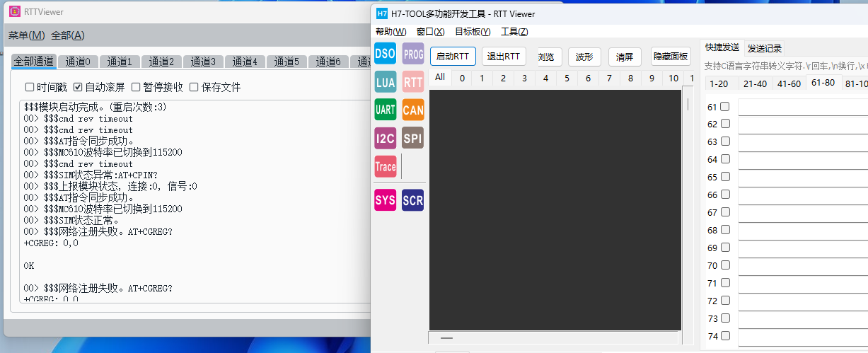Open the SCR screen tool

(x=413, y=200)
